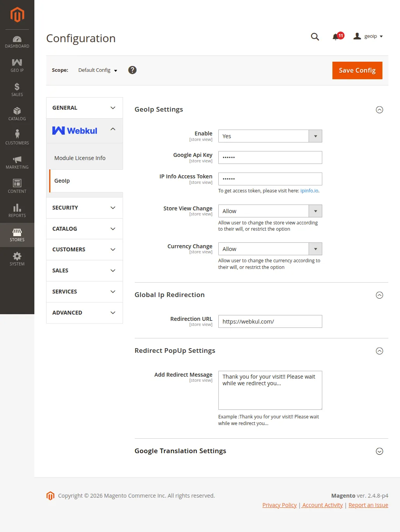
Task: Expand the Google Translation Settings section
Action: pyautogui.click(x=379, y=451)
